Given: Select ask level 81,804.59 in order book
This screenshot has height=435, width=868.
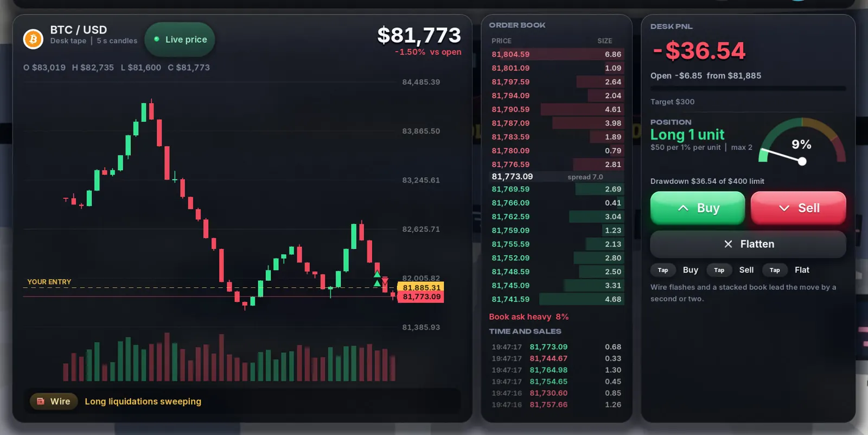Looking at the screenshot, I should click(557, 54).
